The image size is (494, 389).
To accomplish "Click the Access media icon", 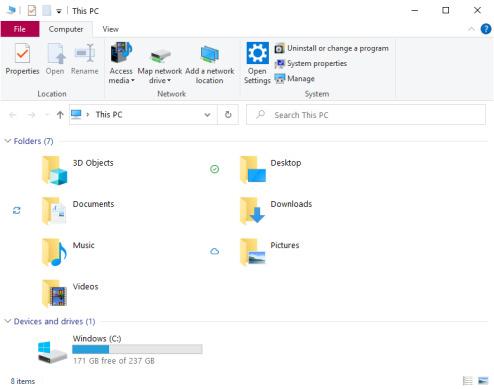I will point(121,53).
